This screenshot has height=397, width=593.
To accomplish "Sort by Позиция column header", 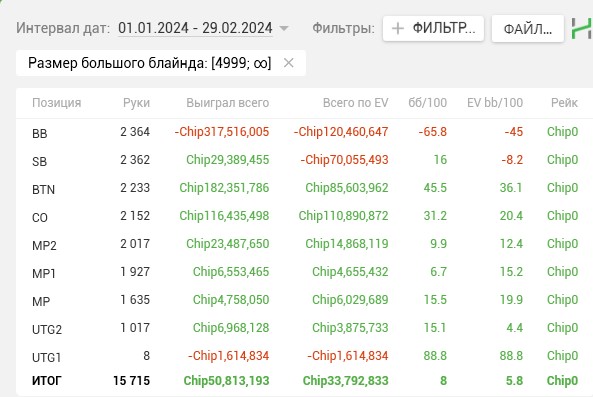I will point(57,103).
